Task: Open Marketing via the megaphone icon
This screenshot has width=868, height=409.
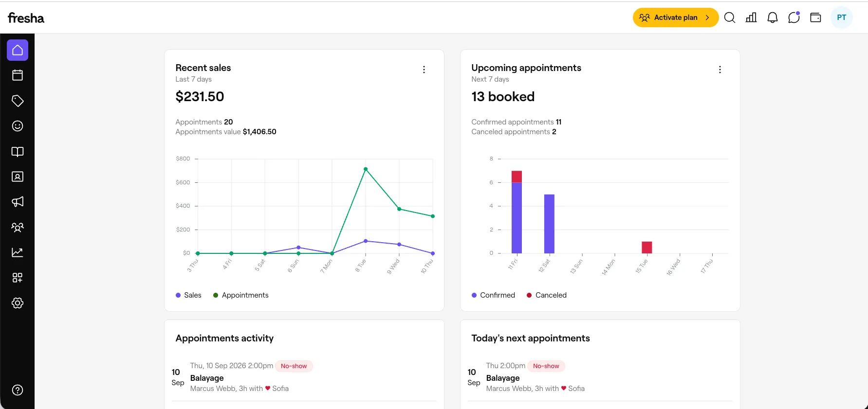Action: click(x=18, y=202)
